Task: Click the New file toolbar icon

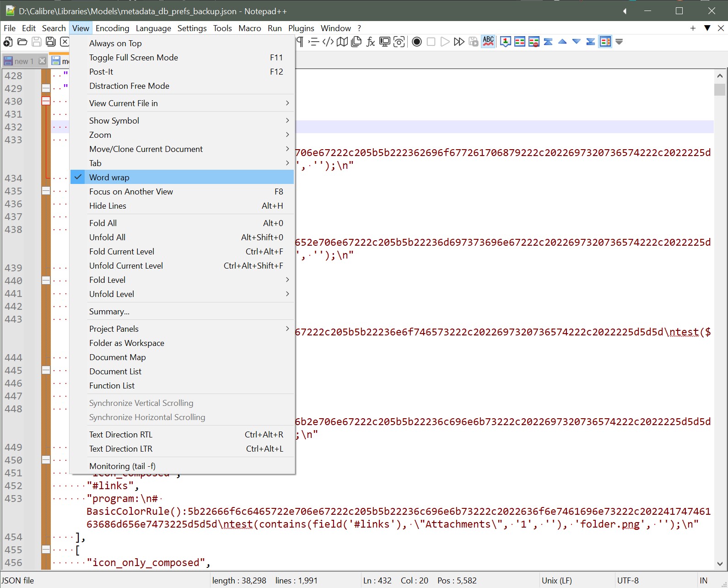Action: [8, 42]
